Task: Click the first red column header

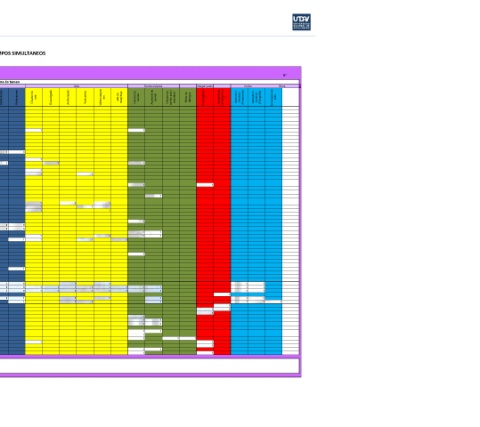Action: [x=205, y=97]
